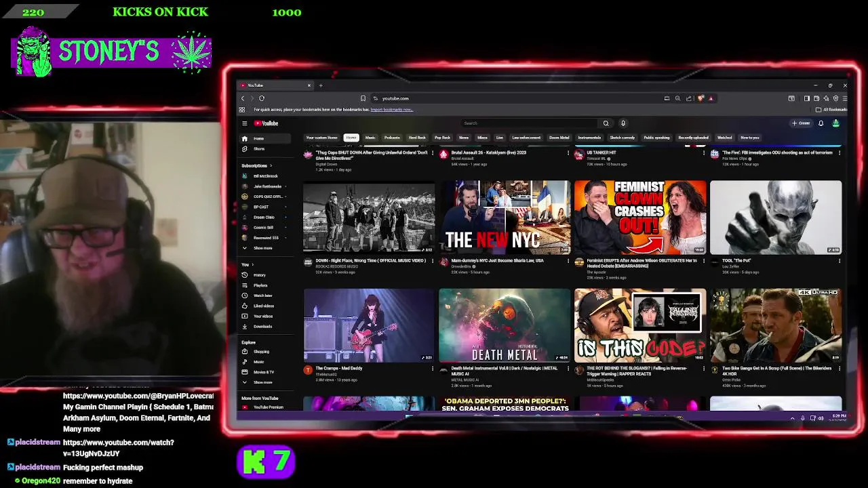Open The New NYC video thumbnail

point(505,217)
